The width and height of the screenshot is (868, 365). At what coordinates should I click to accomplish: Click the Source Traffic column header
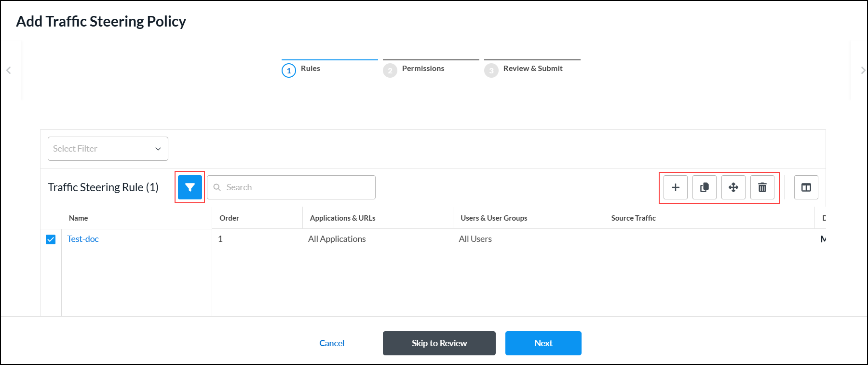(634, 218)
